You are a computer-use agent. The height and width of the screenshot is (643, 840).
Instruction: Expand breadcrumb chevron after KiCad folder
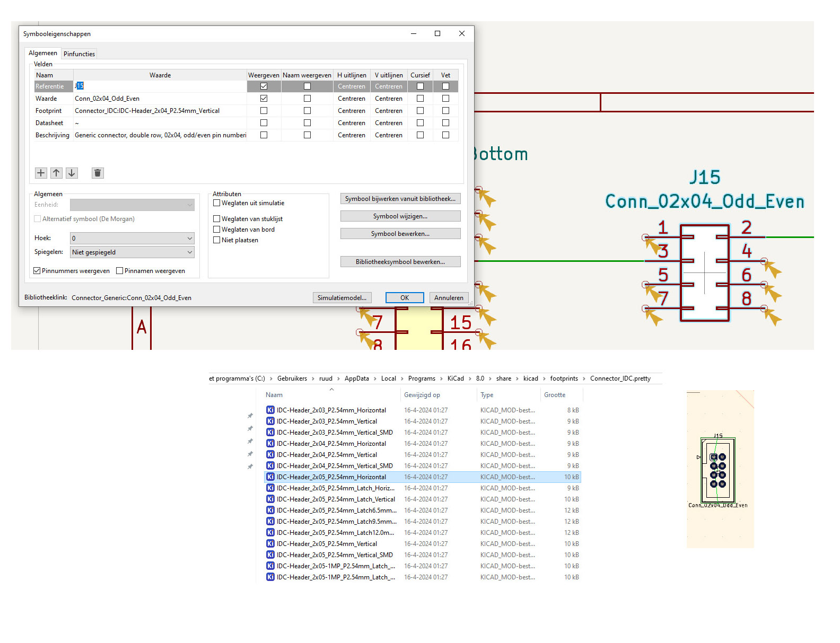click(x=470, y=378)
